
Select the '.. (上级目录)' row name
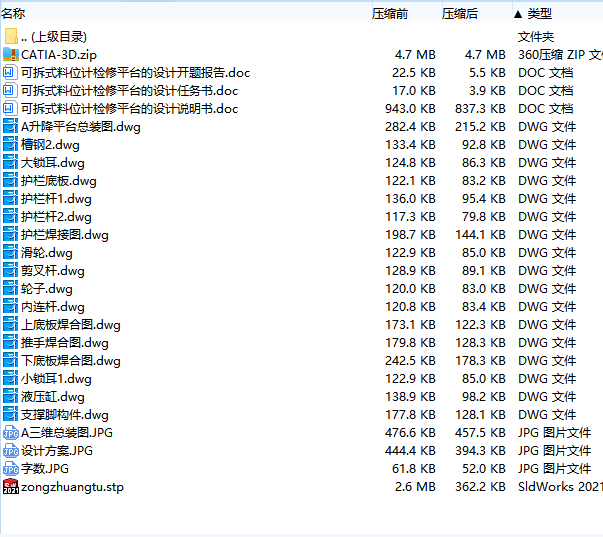click(54, 37)
